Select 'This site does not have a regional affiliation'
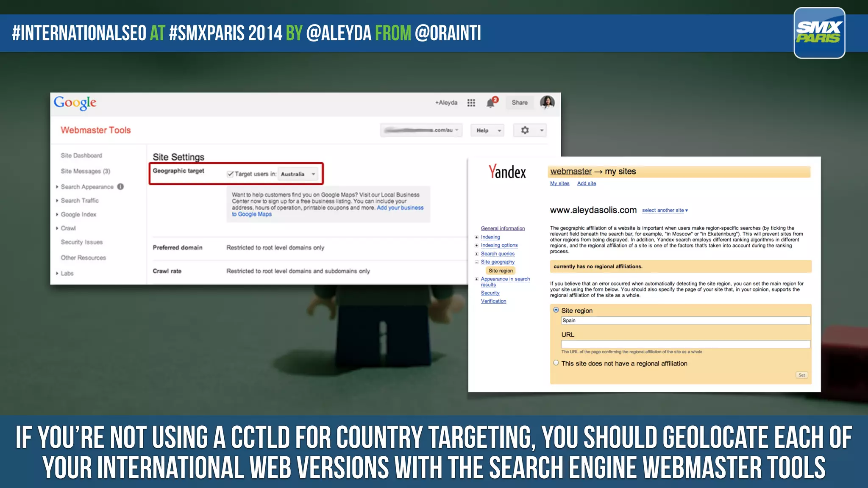The image size is (868, 488). (x=556, y=363)
